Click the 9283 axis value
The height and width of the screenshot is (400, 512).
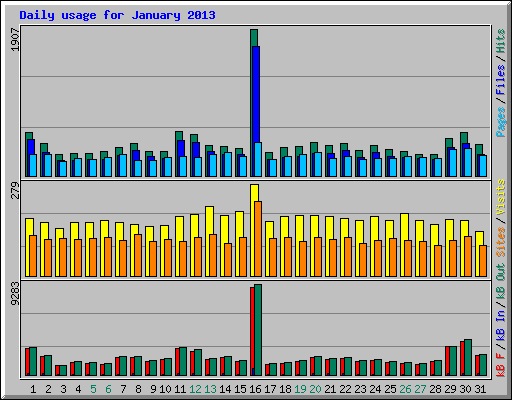click(15, 294)
